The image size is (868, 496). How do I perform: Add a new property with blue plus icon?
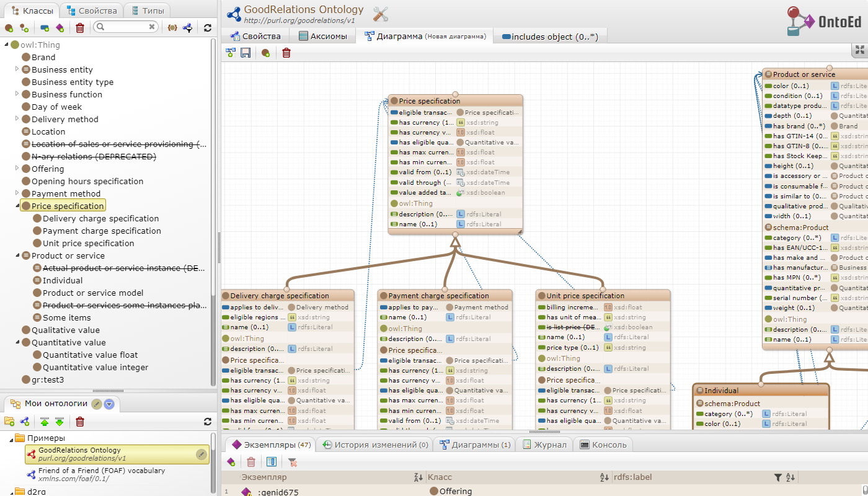[45, 28]
